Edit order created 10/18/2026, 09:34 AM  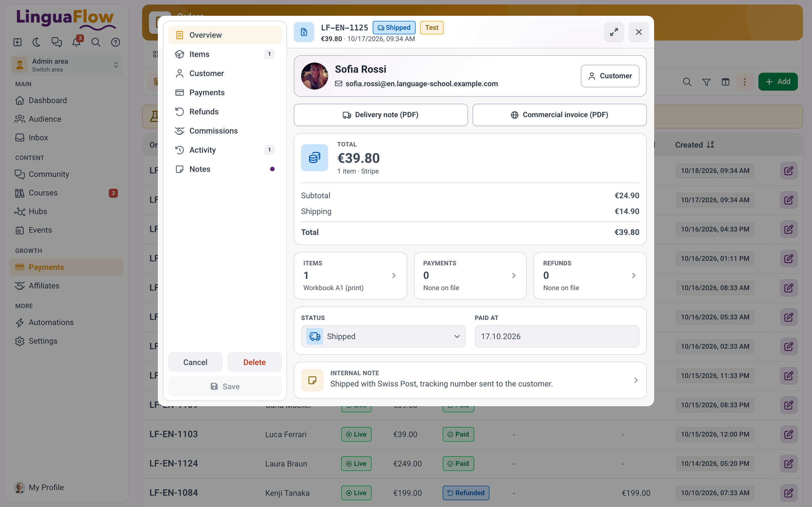[x=789, y=171]
